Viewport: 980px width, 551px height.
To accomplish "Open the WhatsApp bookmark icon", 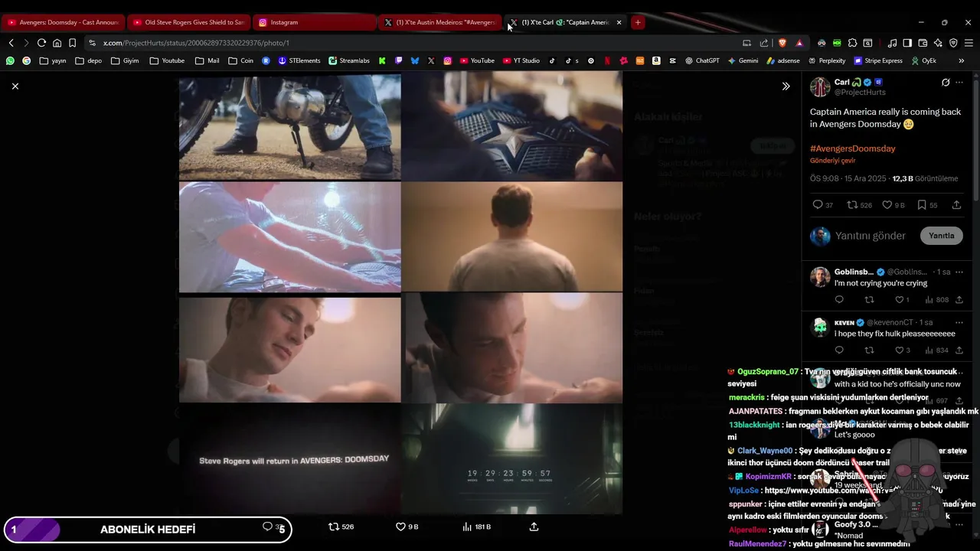I will [x=10, y=60].
